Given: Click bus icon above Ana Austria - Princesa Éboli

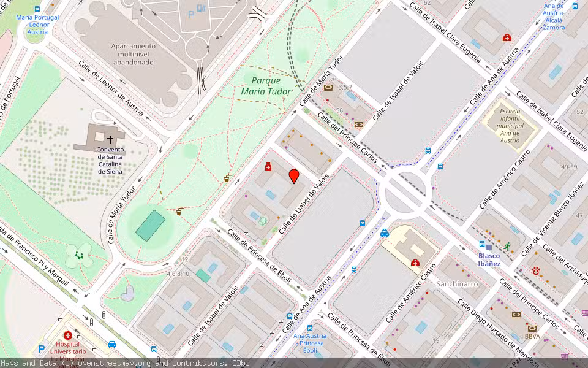Looking at the screenshot, I should tap(310, 328).
